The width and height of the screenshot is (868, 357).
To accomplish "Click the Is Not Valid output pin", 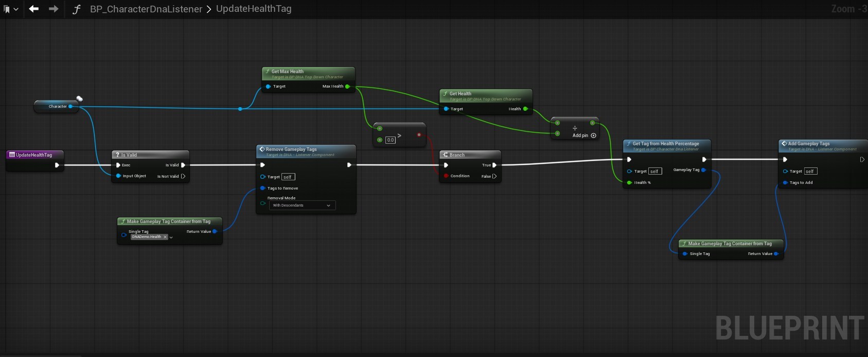I will pyautogui.click(x=183, y=176).
